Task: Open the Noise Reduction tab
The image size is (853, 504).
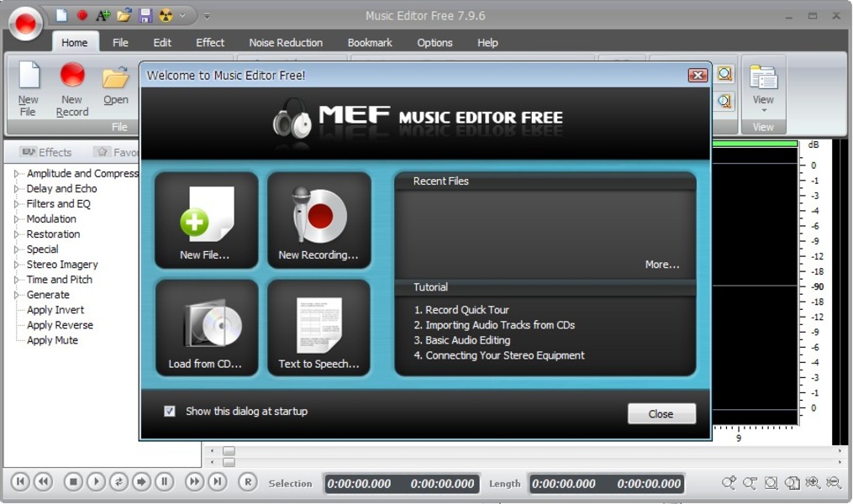Action: 286,42
